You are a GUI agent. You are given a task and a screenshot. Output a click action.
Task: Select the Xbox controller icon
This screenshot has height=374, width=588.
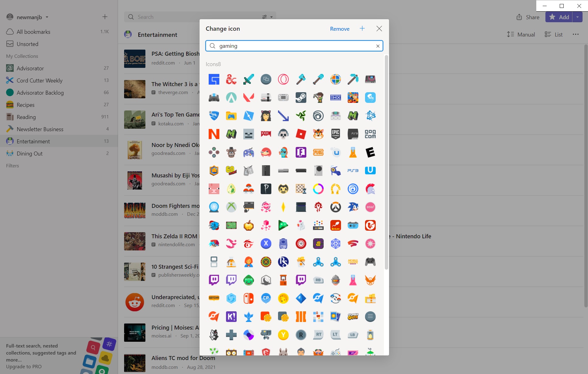tap(370, 262)
